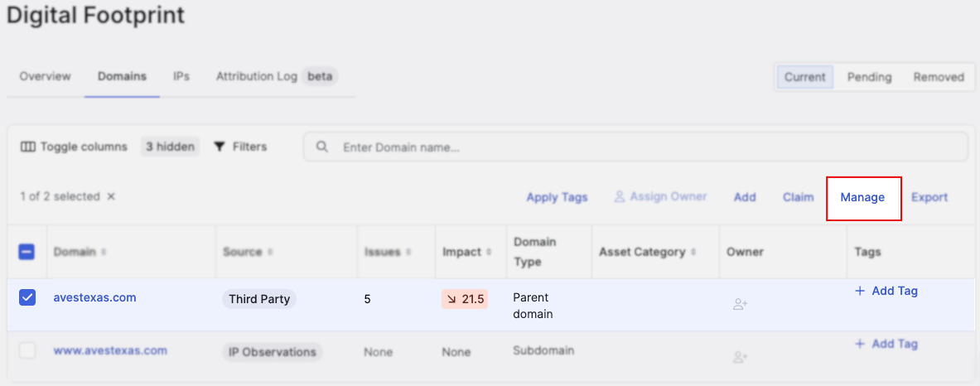Click the magnifier icon in the search box
Viewport: 980px width, 386px height.
(322, 147)
